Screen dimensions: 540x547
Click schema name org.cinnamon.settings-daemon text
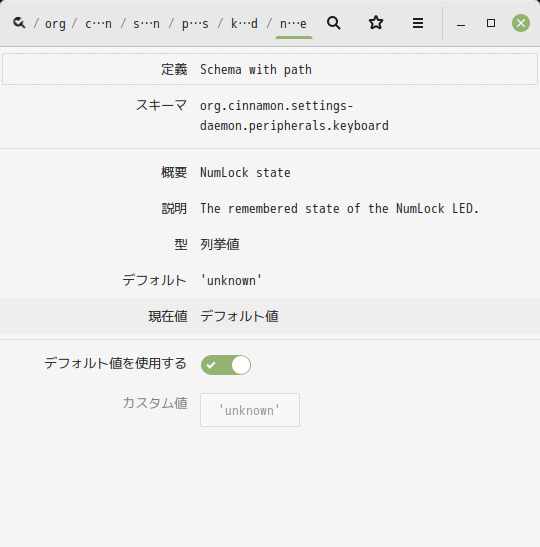294,115
